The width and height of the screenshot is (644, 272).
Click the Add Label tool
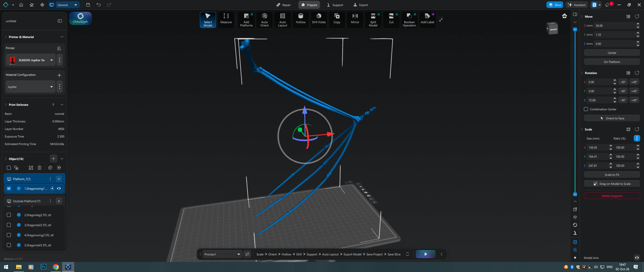coord(427,20)
